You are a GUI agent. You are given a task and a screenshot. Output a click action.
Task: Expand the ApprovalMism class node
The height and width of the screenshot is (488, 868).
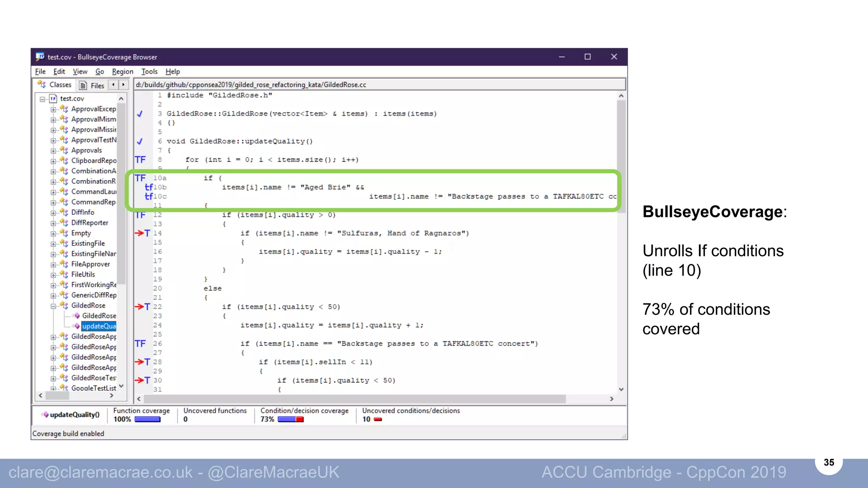tap(53, 120)
